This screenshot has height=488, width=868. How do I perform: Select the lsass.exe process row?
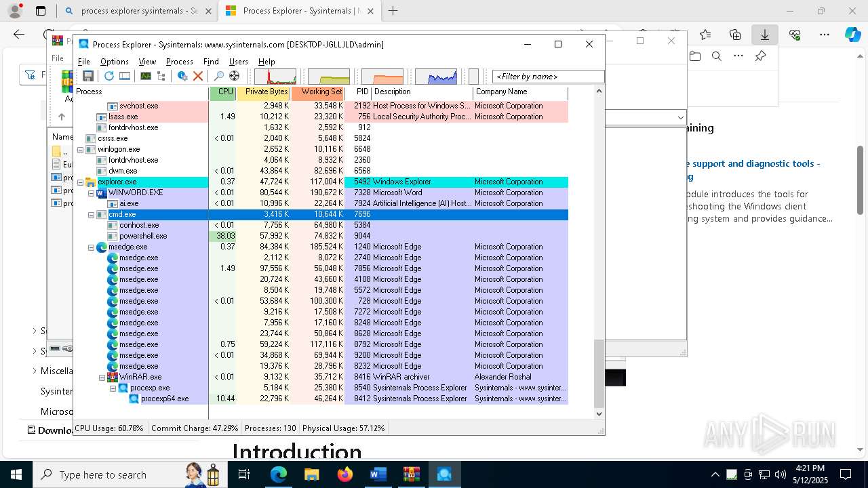point(320,117)
